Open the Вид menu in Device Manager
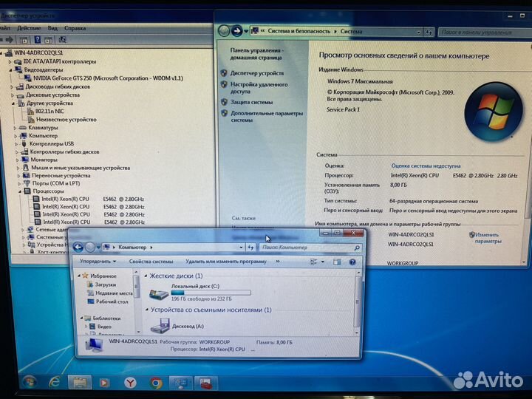 coord(52,28)
